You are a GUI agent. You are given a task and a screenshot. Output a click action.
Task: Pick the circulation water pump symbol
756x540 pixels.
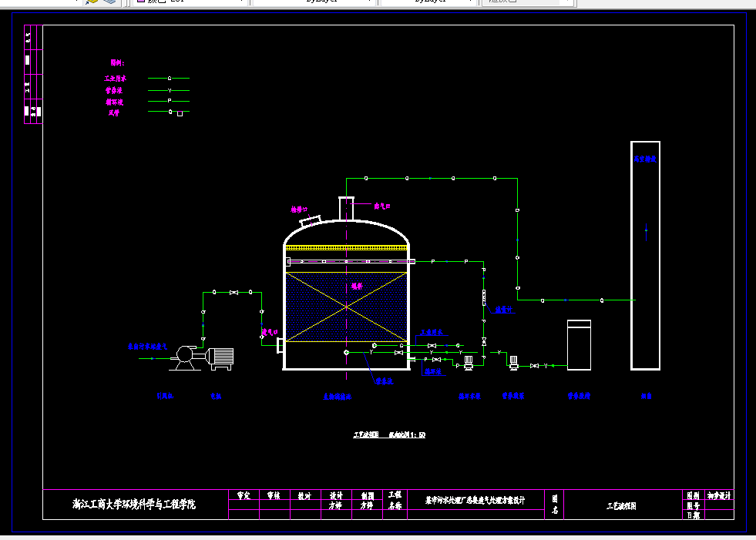(x=468, y=363)
